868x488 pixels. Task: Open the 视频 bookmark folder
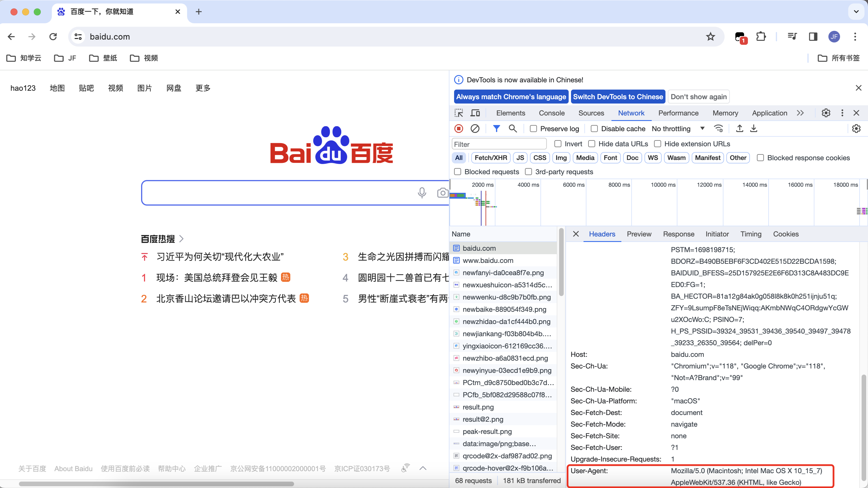pyautogui.click(x=144, y=58)
